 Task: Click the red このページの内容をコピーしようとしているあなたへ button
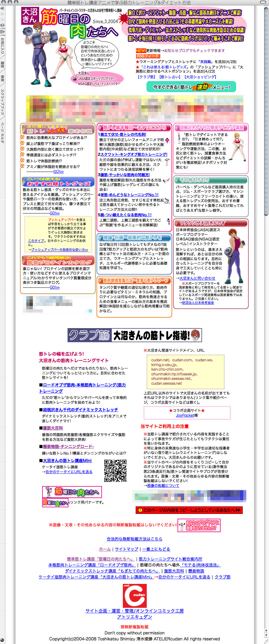pos(189,510)
